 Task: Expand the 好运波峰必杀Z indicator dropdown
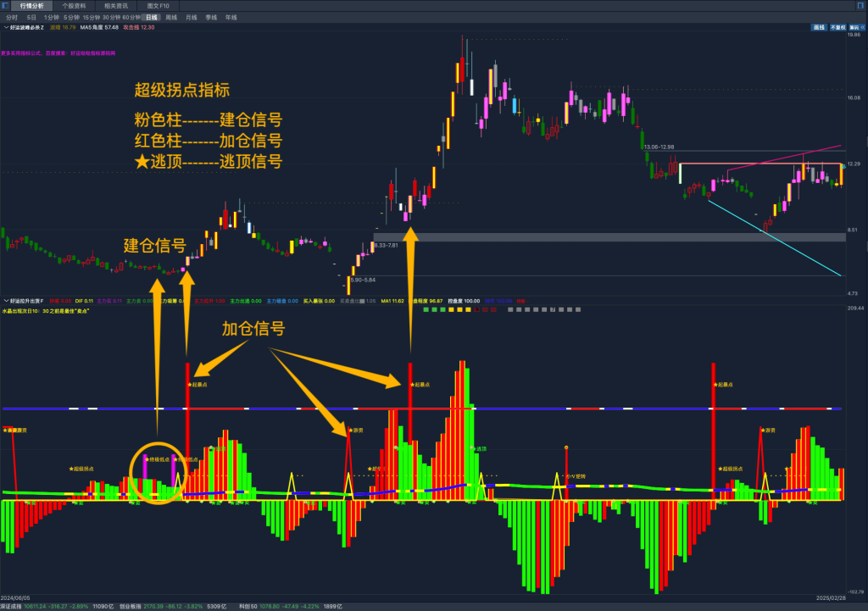click(x=6, y=28)
